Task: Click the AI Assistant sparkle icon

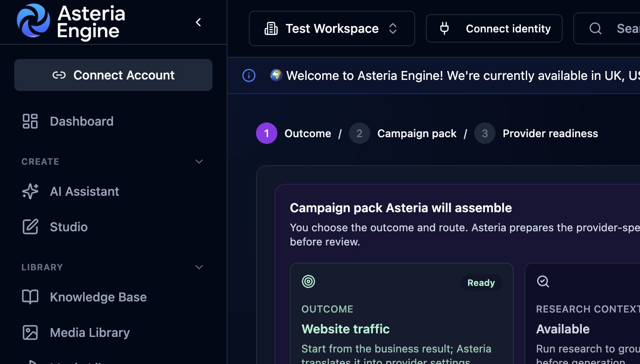Action: [x=30, y=191]
